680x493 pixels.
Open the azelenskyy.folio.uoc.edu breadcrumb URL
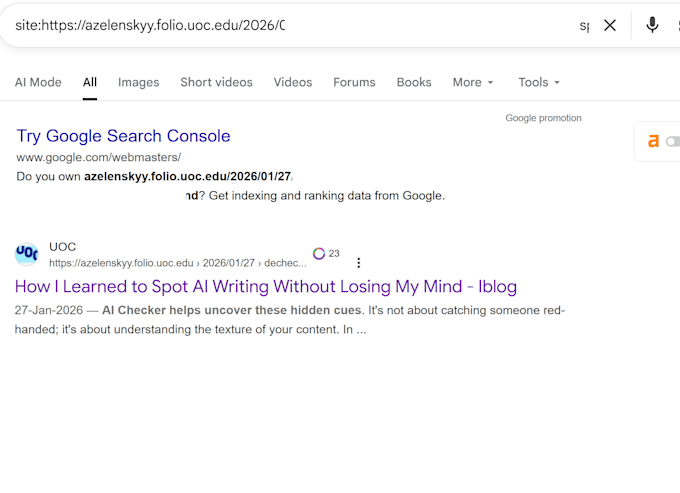[x=178, y=263]
